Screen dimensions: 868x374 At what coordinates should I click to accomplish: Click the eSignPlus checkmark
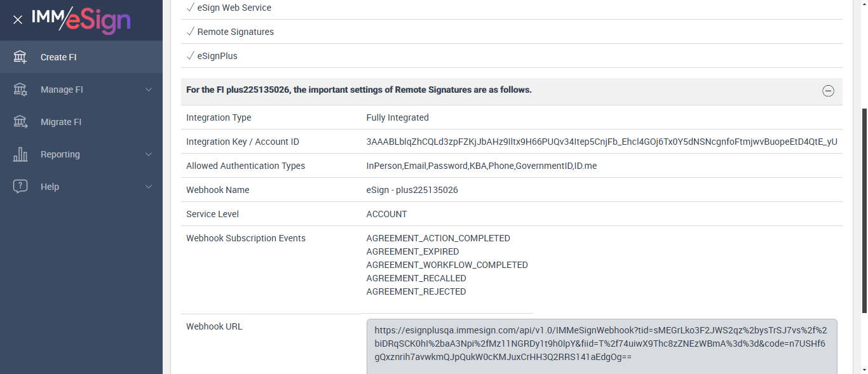[x=190, y=56]
